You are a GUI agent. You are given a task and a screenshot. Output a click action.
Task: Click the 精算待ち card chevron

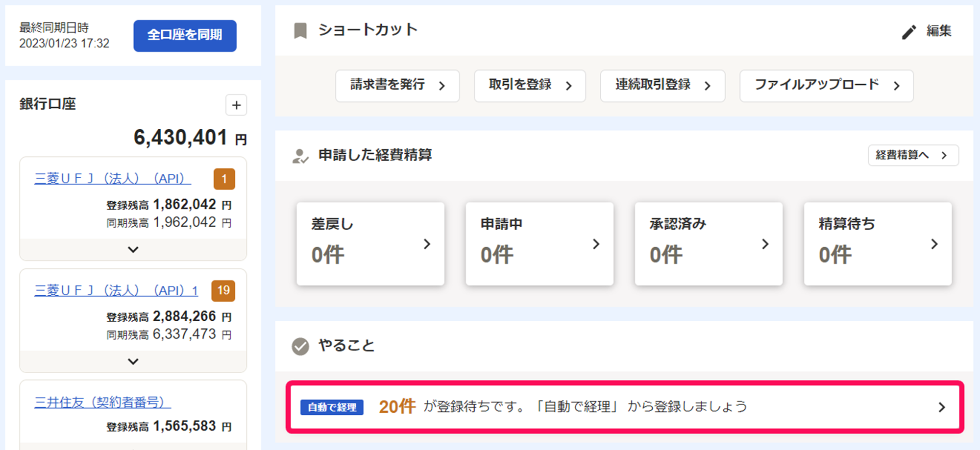[934, 244]
